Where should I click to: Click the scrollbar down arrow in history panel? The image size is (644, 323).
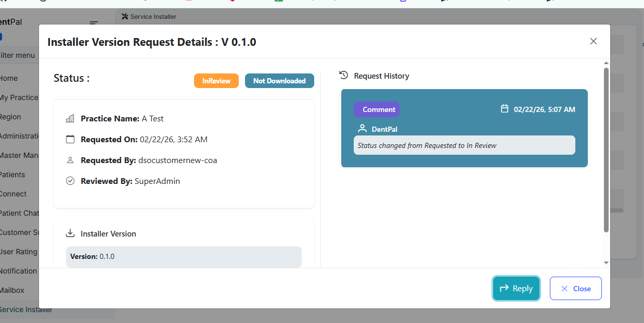[606, 263]
